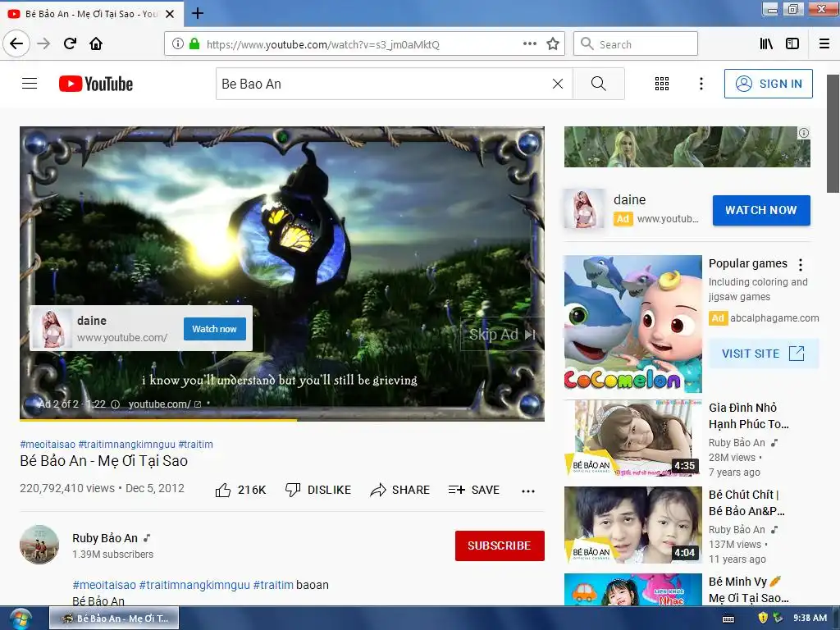Open the #traitim hashtag above title
The image size is (840, 630).
[195, 444]
